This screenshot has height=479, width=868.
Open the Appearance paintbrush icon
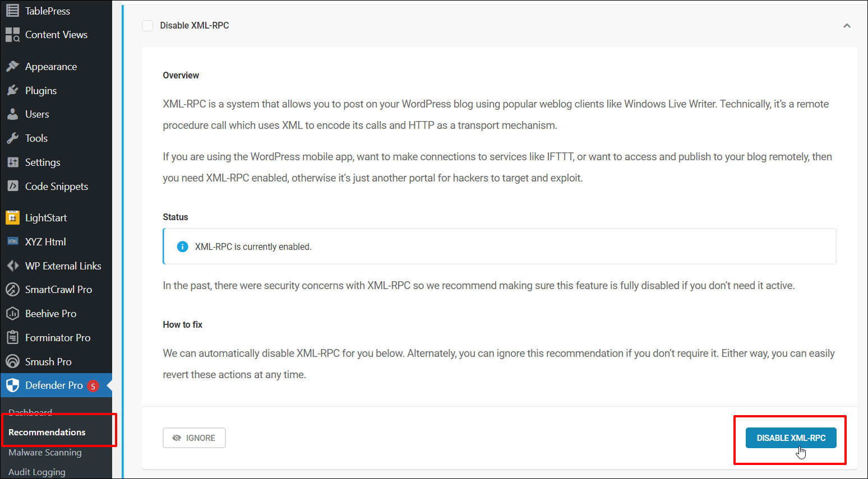pyautogui.click(x=13, y=66)
